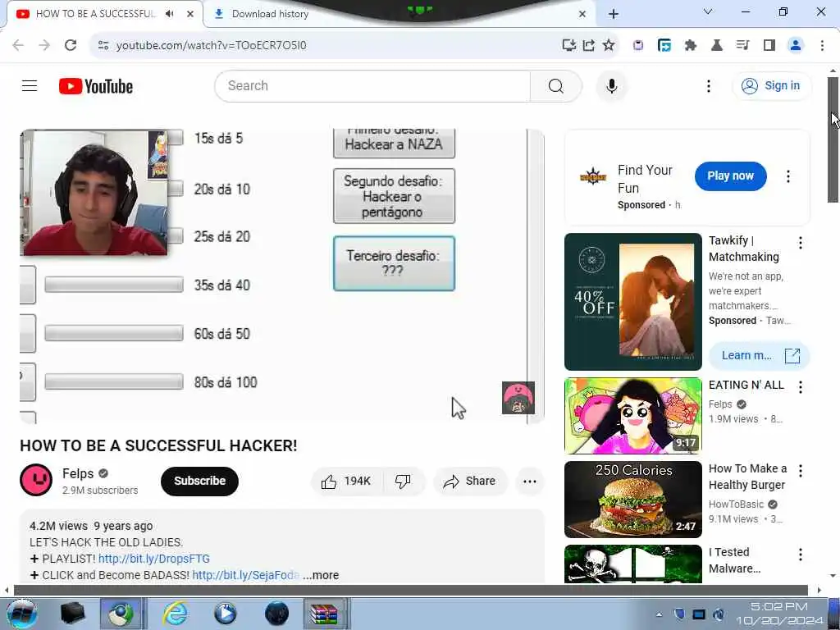Go forward in browser history
This screenshot has height=630, width=840.
coord(44,45)
